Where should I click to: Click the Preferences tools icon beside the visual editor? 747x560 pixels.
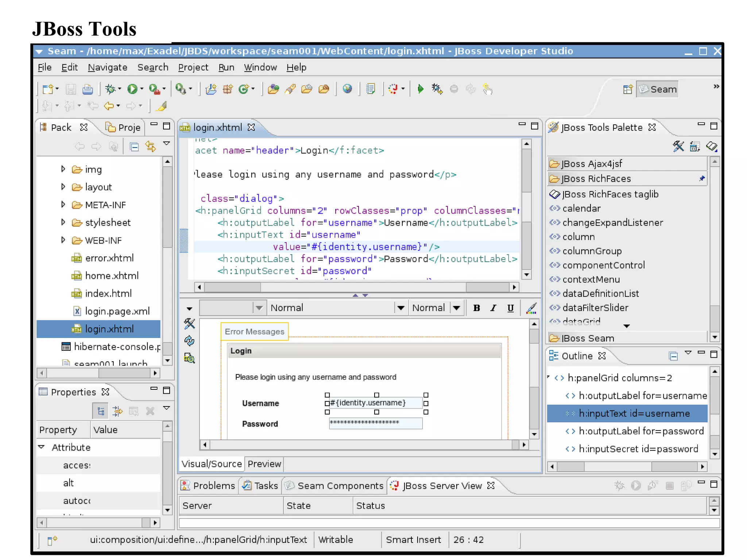tap(189, 323)
